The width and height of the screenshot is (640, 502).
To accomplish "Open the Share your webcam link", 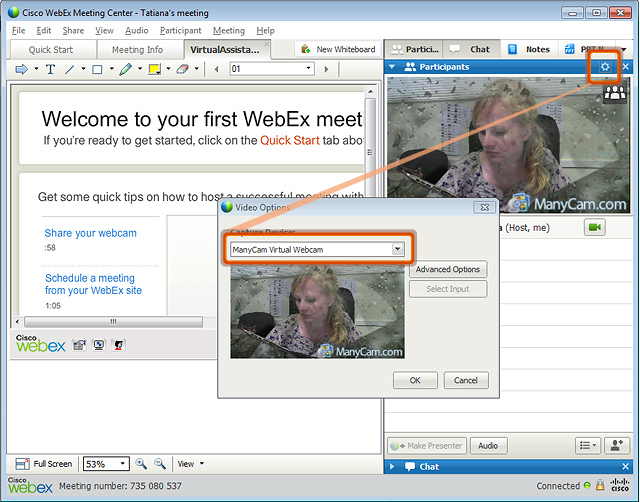I will pyautogui.click(x=90, y=233).
